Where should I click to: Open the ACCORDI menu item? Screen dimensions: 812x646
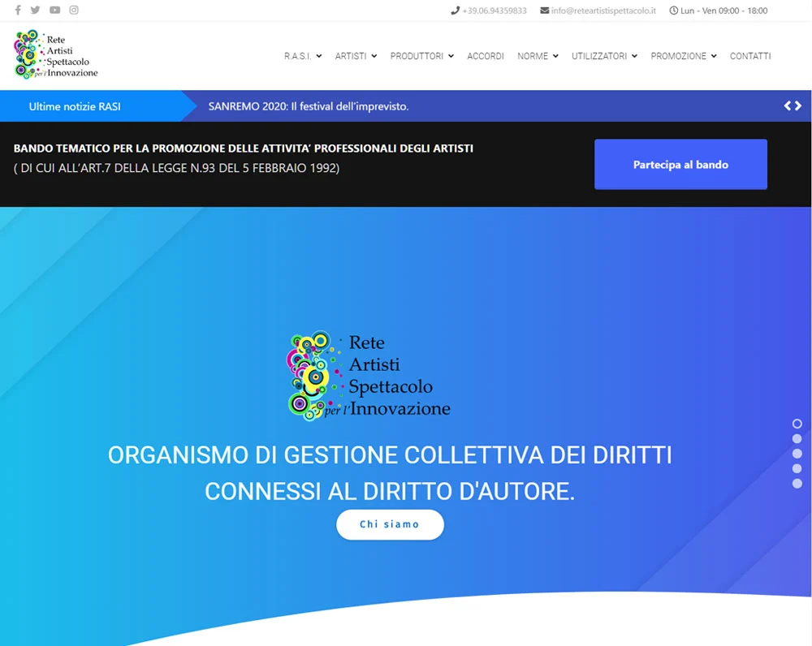click(x=486, y=56)
